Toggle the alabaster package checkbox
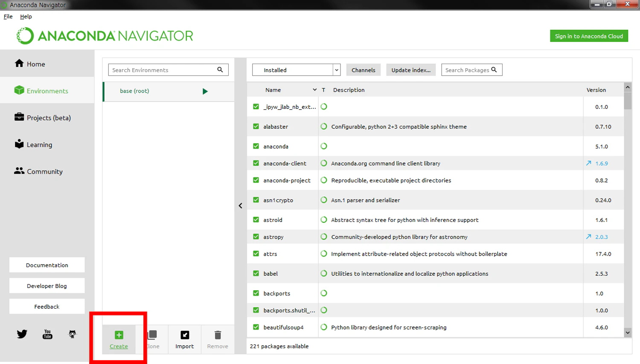This screenshot has width=640, height=364. [256, 126]
